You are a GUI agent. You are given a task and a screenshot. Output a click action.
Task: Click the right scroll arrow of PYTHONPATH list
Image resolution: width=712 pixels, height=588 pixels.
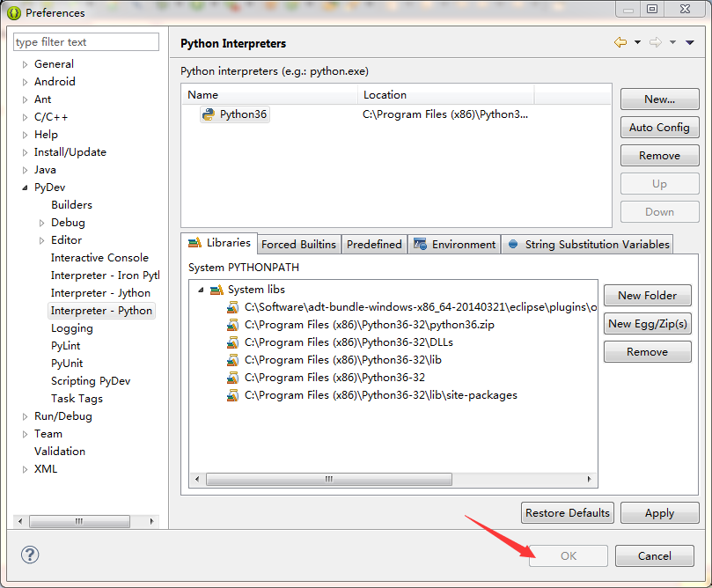590,480
